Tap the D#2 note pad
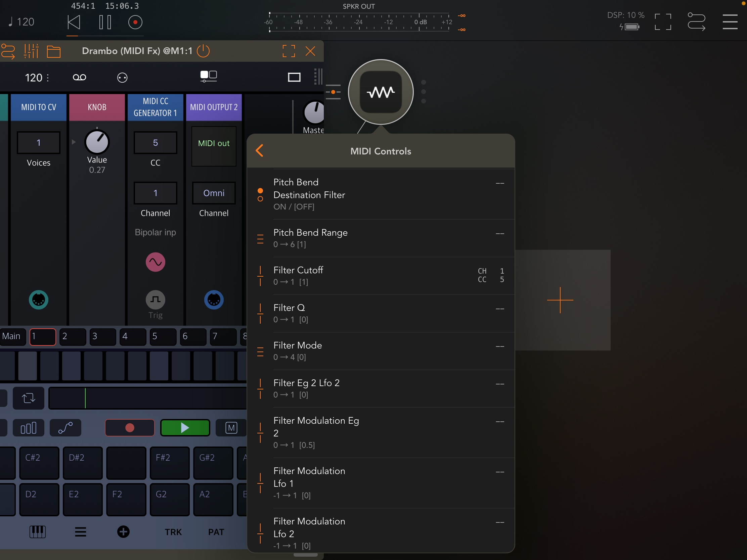 82,463
